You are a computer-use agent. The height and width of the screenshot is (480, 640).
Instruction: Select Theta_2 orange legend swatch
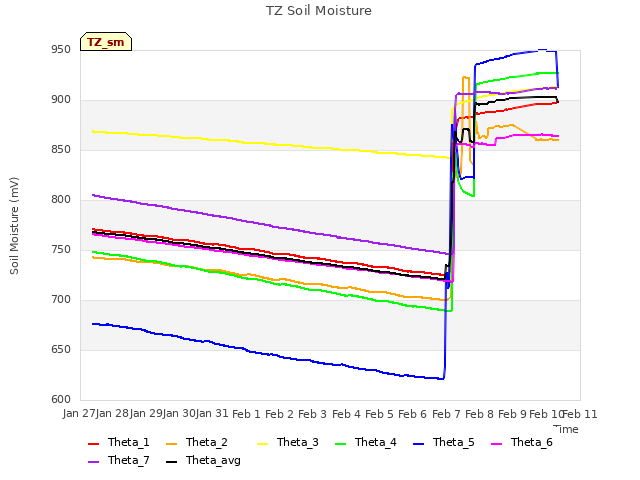coord(171,444)
